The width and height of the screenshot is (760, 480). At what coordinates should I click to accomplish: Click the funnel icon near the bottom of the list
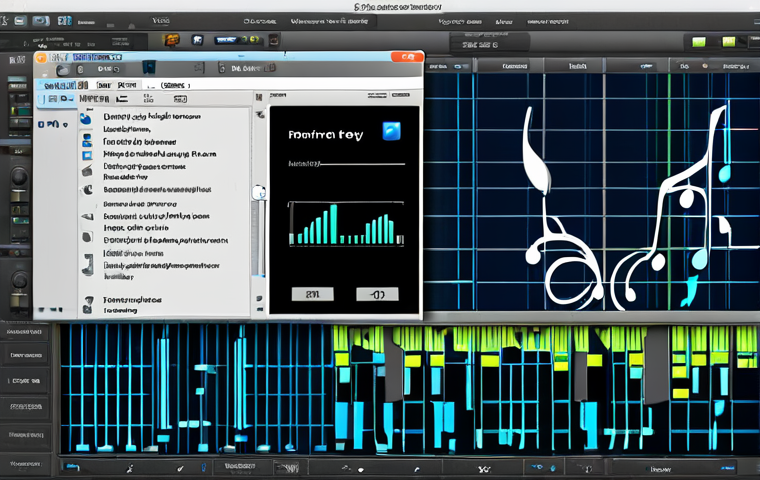point(88,301)
